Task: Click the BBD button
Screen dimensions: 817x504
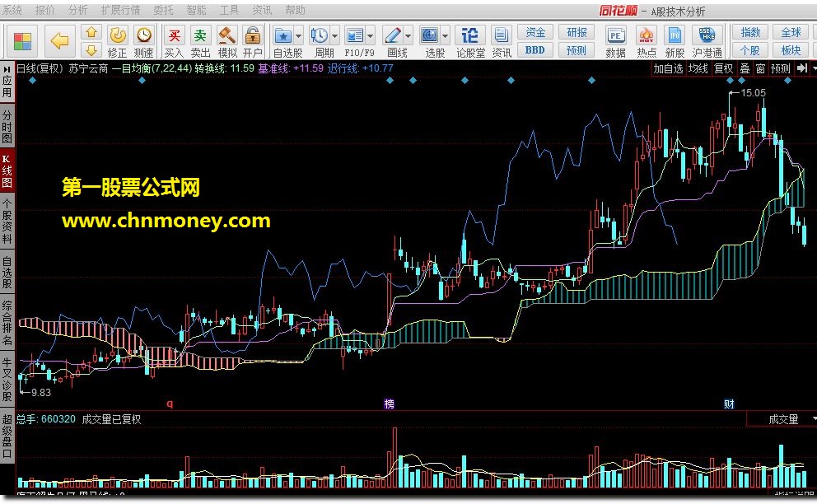Action: (x=535, y=50)
